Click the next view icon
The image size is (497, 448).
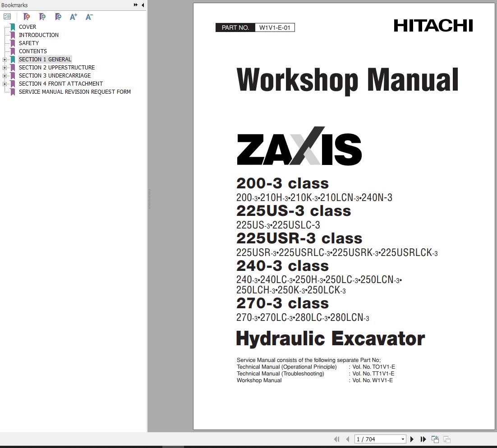point(447,439)
